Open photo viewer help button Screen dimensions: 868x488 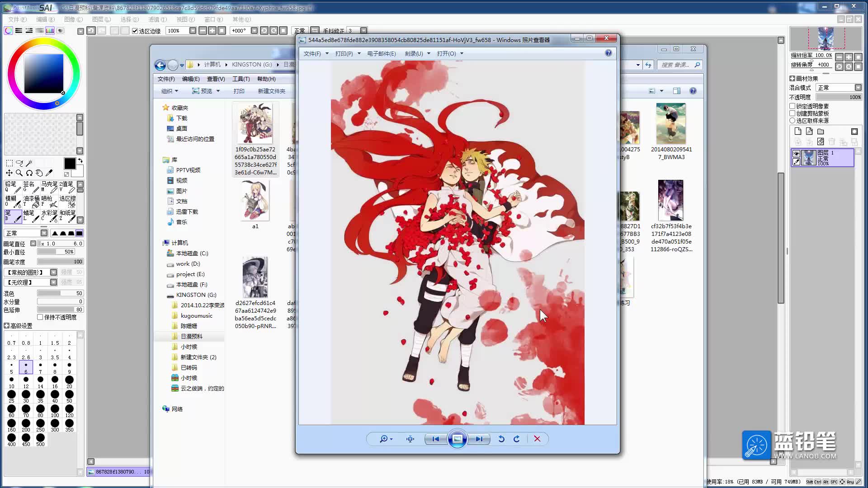click(609, 53)
